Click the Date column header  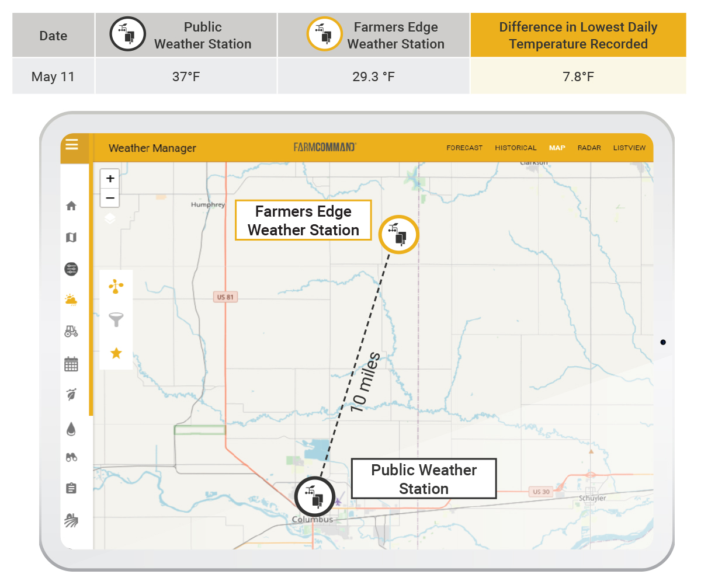(53, 35)
